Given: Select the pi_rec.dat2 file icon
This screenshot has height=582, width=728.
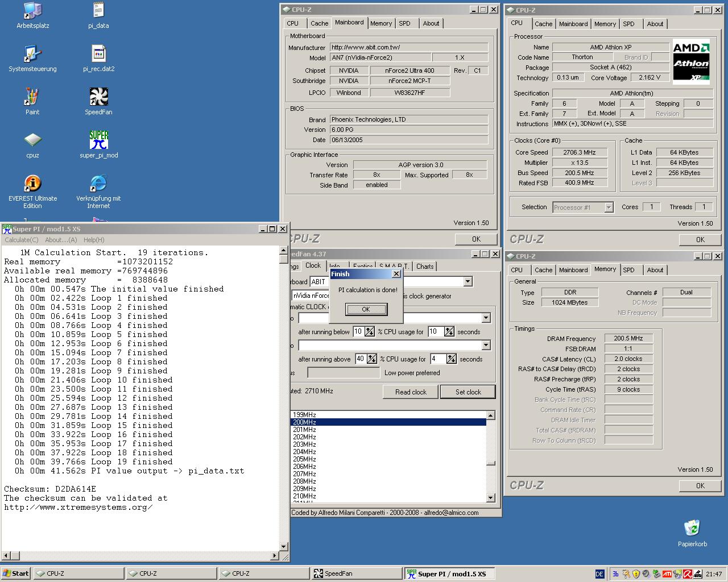Looking at the screenshot, I should 98,58.
